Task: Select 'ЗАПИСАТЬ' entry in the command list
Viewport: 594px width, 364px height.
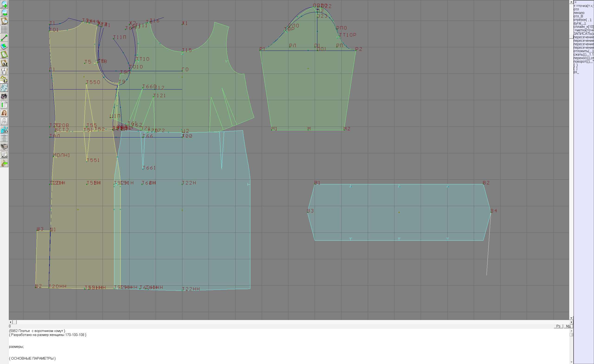Action: click(583, 34)
